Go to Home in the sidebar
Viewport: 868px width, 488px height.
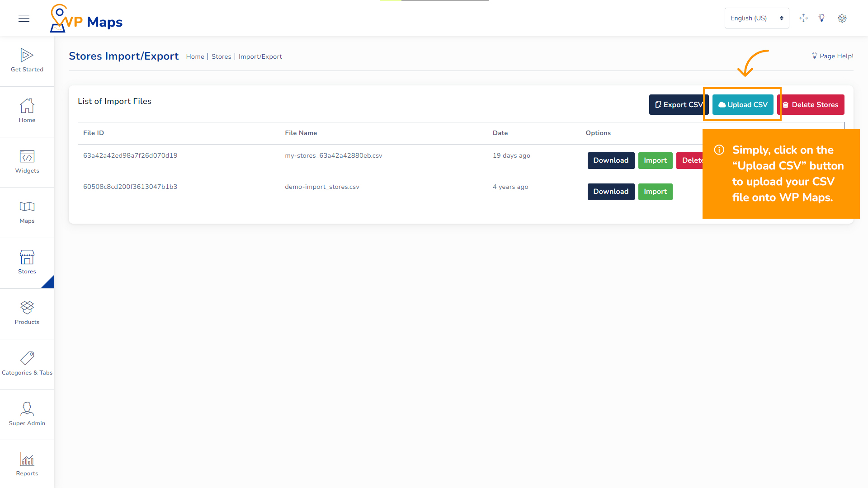pos(27,111)
